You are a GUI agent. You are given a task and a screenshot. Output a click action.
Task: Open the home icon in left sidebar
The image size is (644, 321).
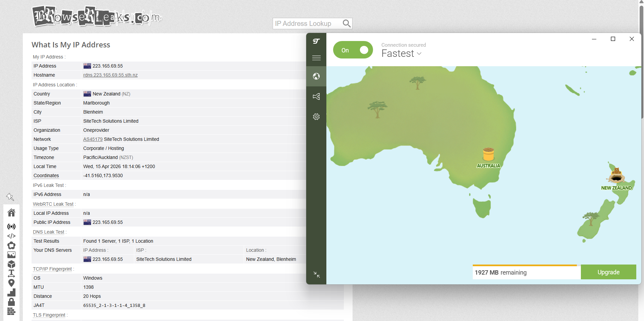[11, 212]
